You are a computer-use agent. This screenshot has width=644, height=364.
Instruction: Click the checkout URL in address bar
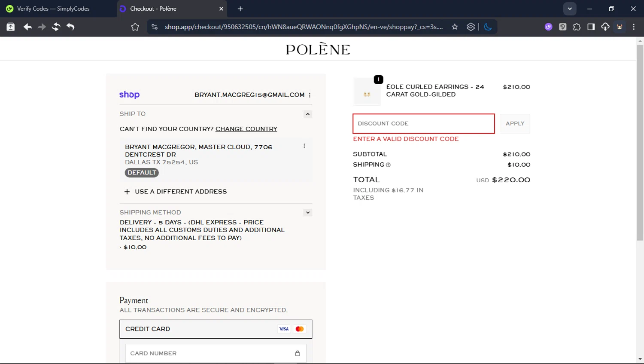click(304, 27)
